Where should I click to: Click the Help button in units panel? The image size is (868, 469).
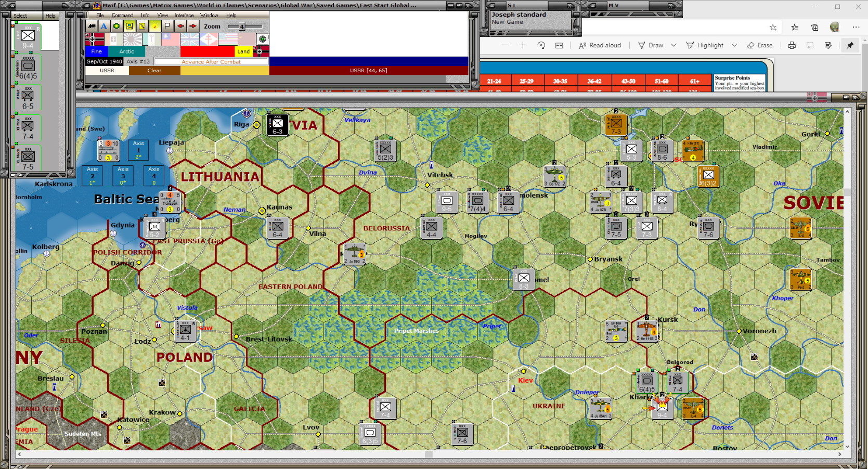(x=50, y=16)
